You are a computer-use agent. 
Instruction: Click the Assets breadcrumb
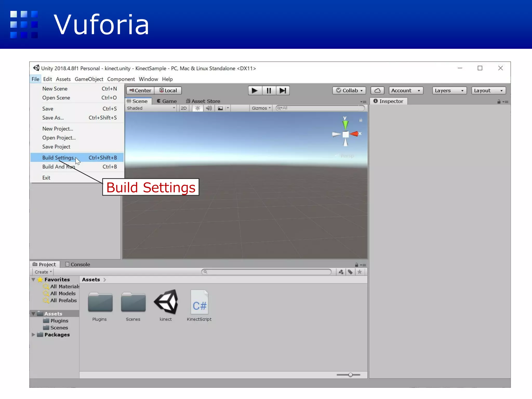point(91,280)
